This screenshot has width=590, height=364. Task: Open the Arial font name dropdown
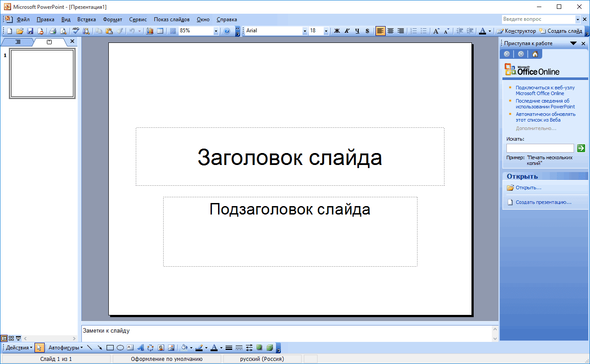tap(305, 31)
